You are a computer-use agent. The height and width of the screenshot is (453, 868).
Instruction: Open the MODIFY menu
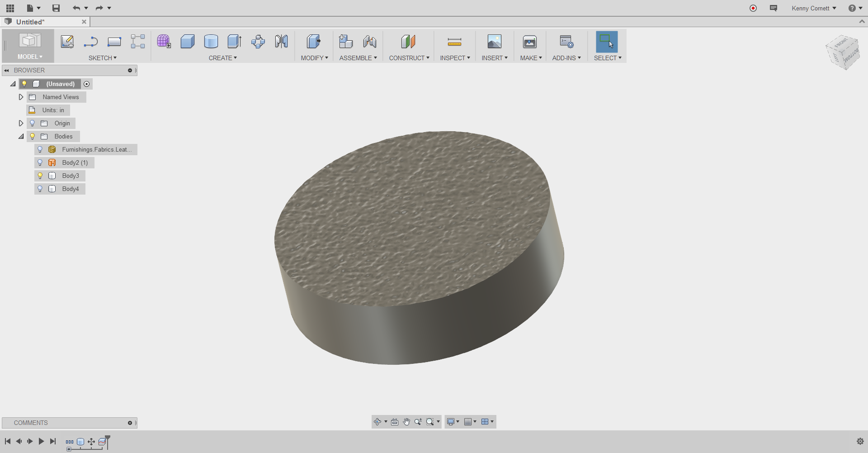coord(314,58)
